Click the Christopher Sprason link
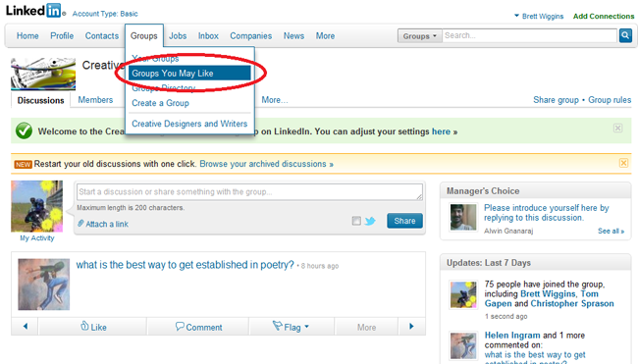 (572, 303)
